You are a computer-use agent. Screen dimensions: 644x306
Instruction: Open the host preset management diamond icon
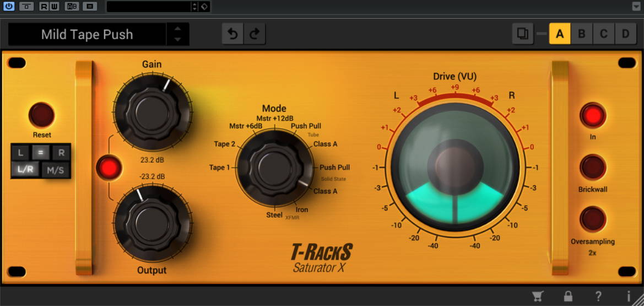coord(204,6)
